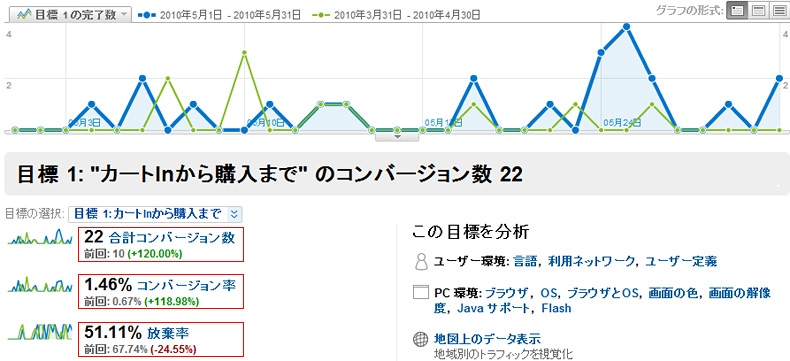Click the monitor icon beside PC 環境
790x361 pixels.
pos(420,293)
